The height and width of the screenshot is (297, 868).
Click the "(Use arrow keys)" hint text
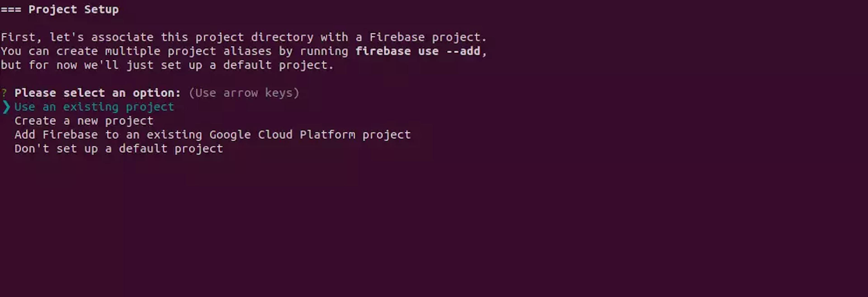(x=244, y=93)
